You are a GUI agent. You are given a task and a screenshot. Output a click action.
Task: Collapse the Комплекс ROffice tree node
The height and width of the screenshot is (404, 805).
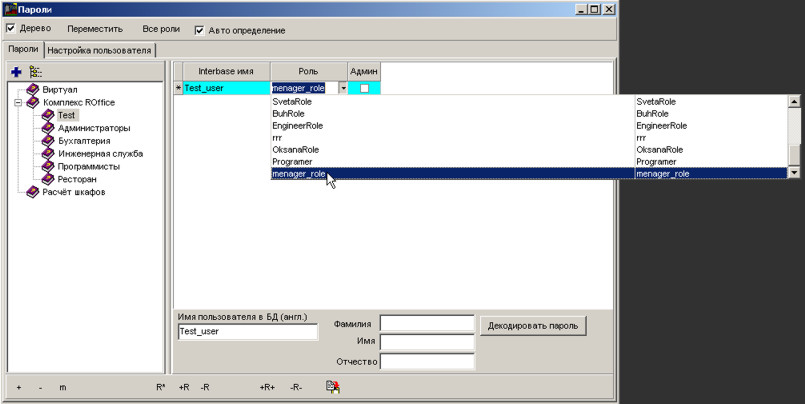pos(18,103)
